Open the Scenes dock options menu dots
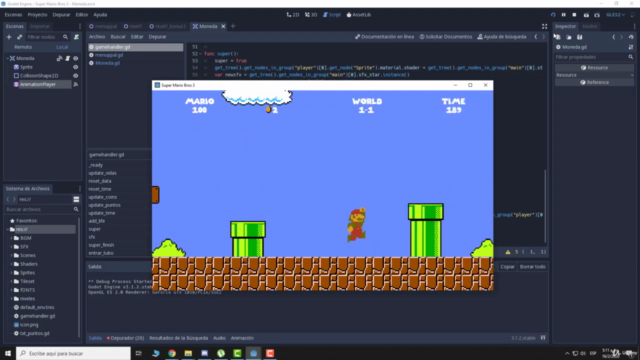640x360 pixels. pos(80,27)
